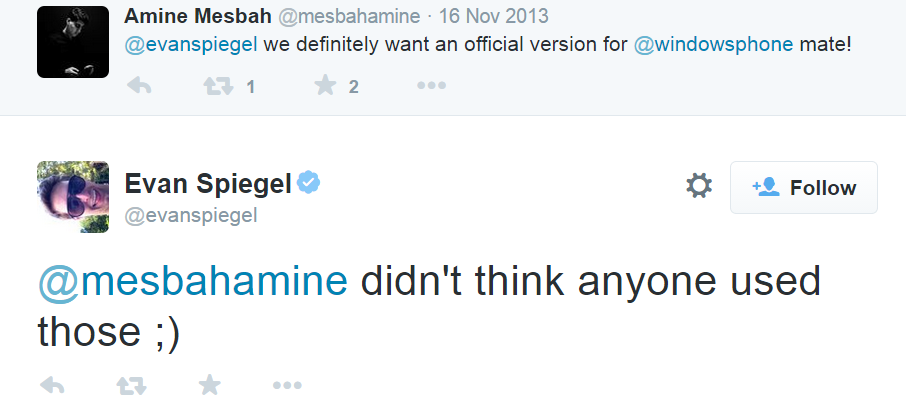Image resolution: width=906 pixels, height=404 pixels.
Task: Favorite Evan Spiegel's tweet
Action: [209, 385]
